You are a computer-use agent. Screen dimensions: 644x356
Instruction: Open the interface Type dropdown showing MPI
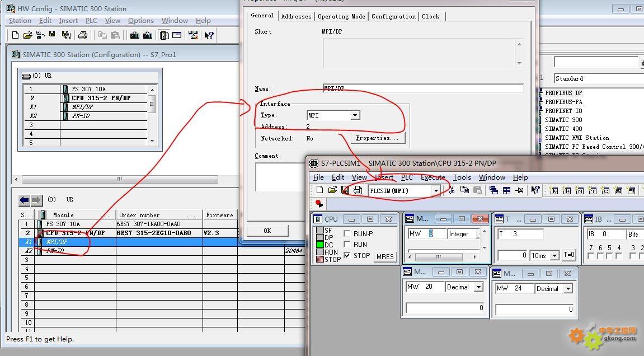(355, 115)
